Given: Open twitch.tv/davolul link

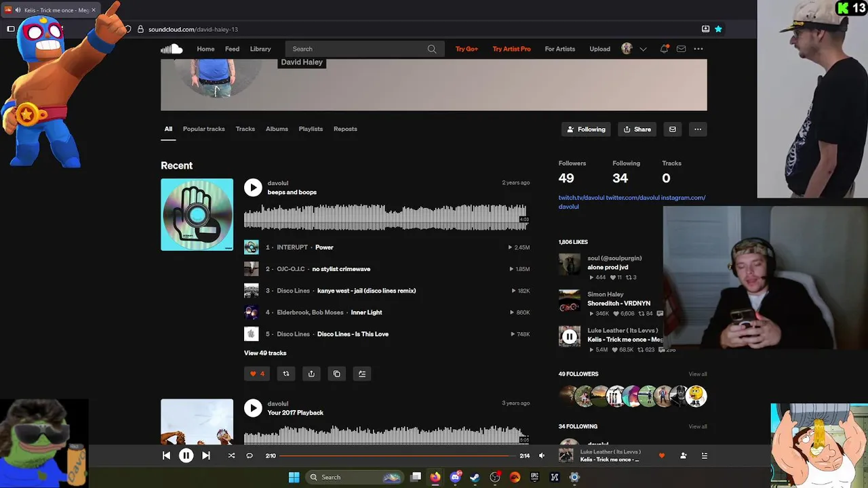Looking at the screenshot, I should pos(581,198).
